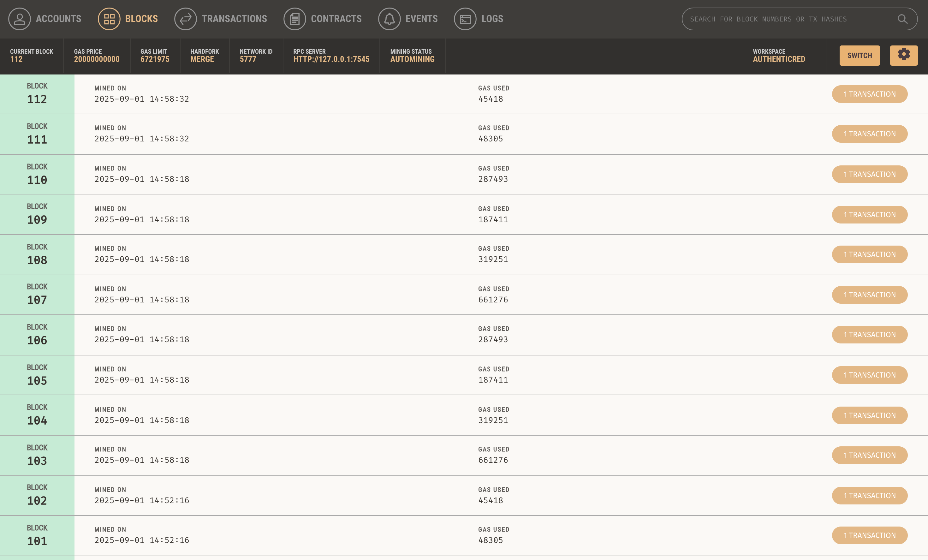View the transaction for block 112
The height and width of the screenshot is (560, 928).
point(869,94)
